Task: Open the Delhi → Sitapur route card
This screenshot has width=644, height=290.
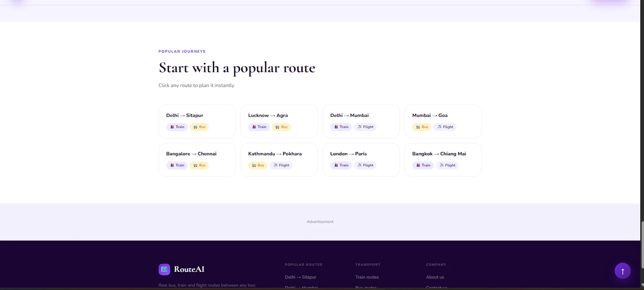Action: (x=197, y=121)
